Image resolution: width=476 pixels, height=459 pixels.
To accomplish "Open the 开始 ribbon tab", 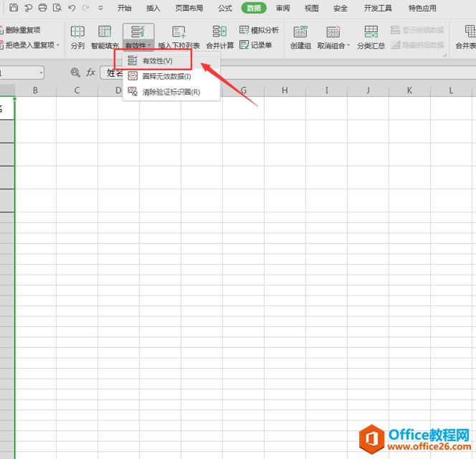I will coord(125,8).
